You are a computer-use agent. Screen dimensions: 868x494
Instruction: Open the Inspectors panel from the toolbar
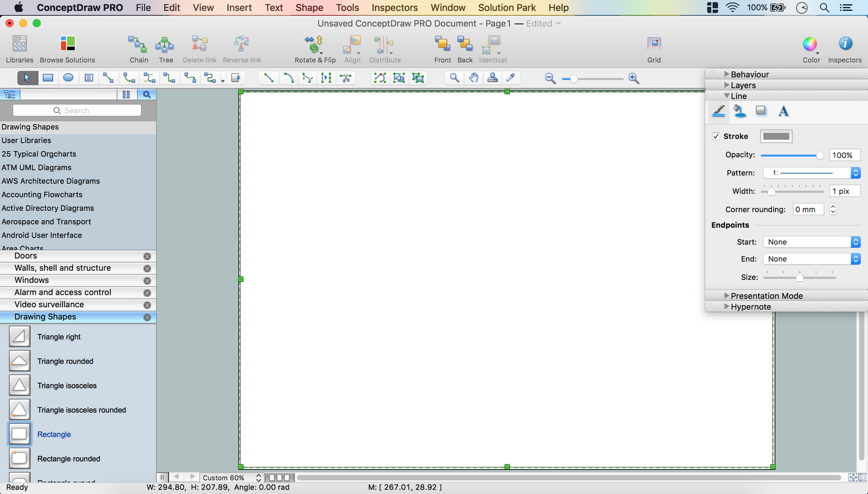click(x=844, y=49)
